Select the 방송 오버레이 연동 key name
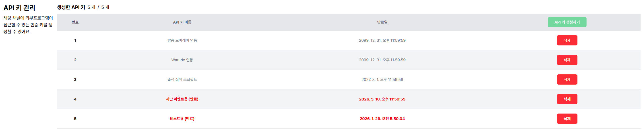 point(182,40)
